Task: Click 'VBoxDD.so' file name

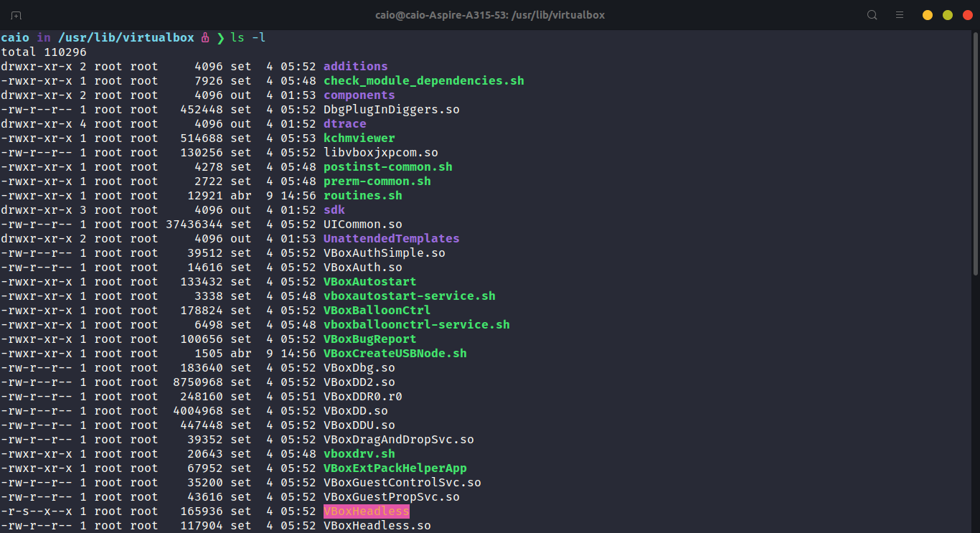Action: tap(356, 410)
